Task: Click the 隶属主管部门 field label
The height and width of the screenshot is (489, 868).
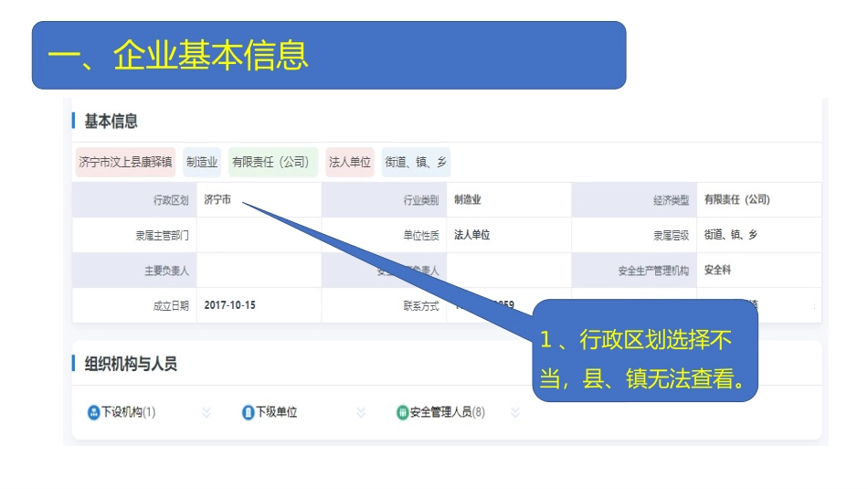Action: pos(163,236)
